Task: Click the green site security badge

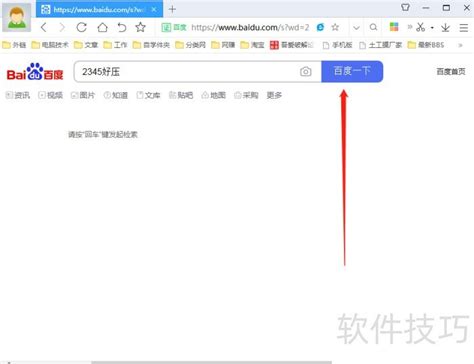Action: coord(174,27)
